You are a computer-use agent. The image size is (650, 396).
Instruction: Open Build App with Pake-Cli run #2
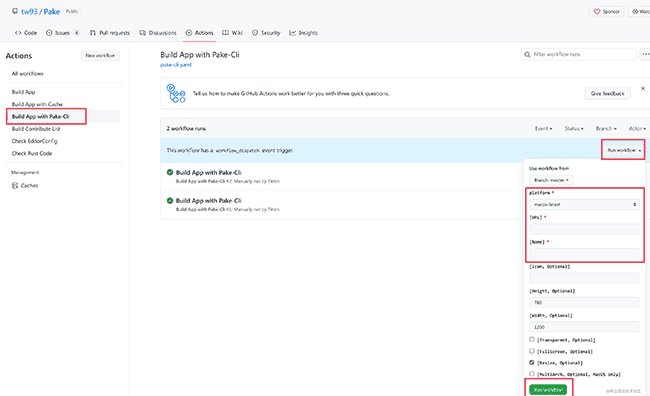(x=209, y=172)
